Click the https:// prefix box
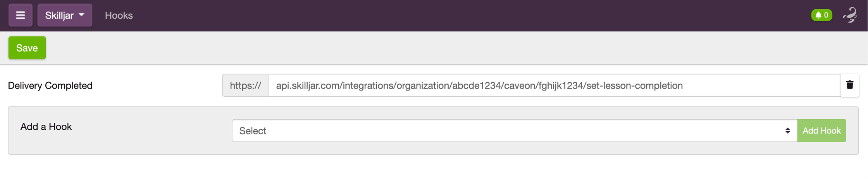The width and height of the screenshot is (868, 188). [x=246, y=85]
